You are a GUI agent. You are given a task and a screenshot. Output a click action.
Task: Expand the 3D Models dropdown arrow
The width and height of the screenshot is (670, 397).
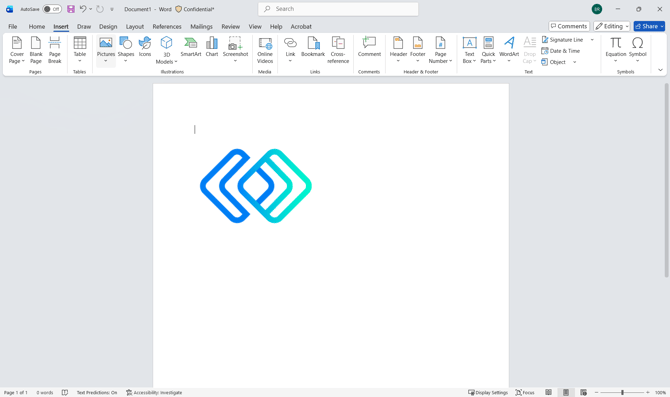(176, 62)
